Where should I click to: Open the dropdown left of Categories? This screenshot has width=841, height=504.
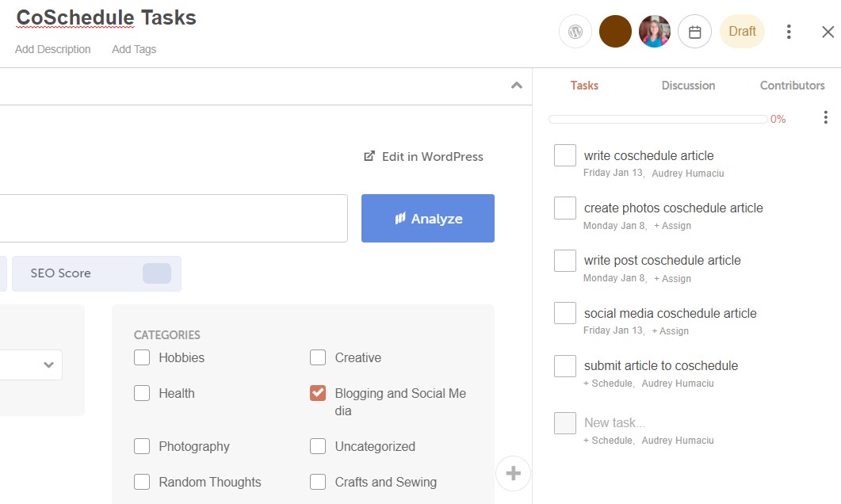(32, 365)
